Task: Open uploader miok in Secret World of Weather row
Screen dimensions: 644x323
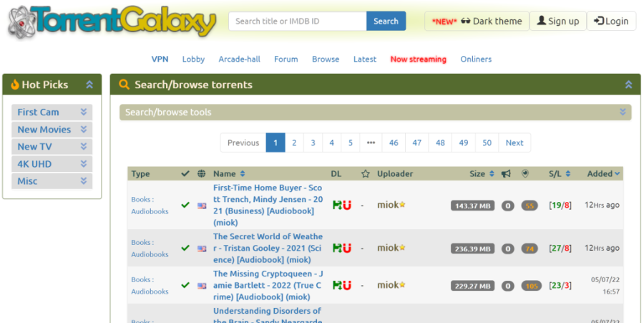Action: [388, 248]
